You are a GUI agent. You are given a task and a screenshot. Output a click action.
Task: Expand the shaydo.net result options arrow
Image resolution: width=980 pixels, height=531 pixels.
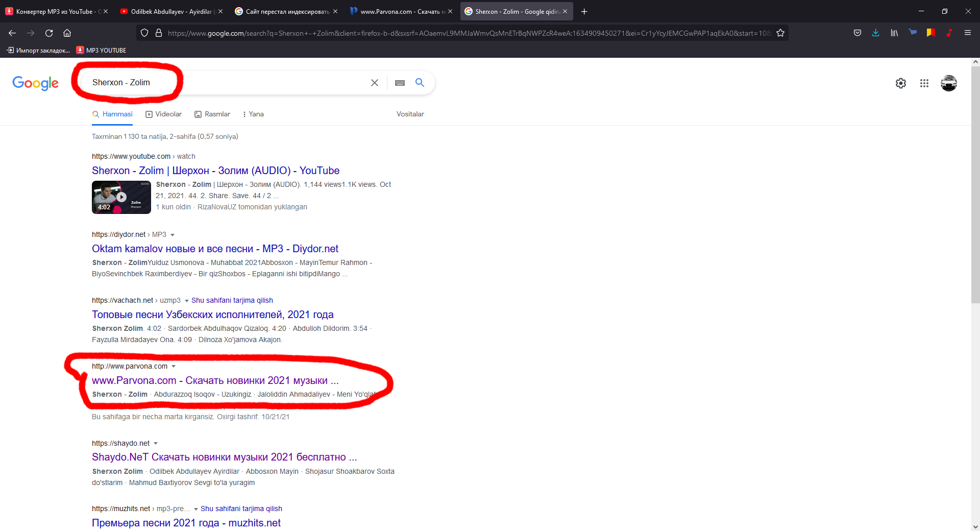(x=156, y=444)
